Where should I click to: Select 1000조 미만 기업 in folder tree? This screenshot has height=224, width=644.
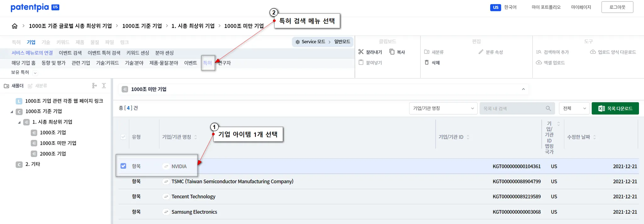[58, 143]
